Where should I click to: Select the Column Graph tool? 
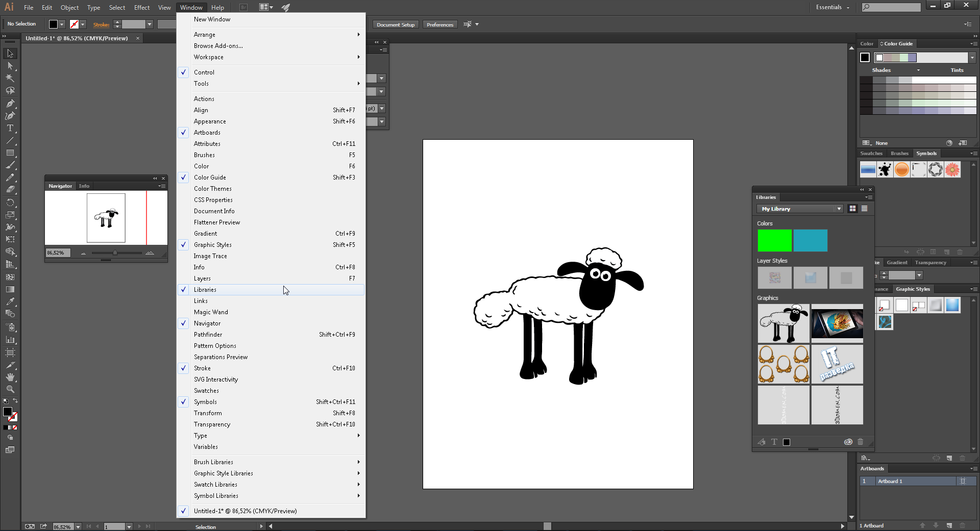[10, 339]
